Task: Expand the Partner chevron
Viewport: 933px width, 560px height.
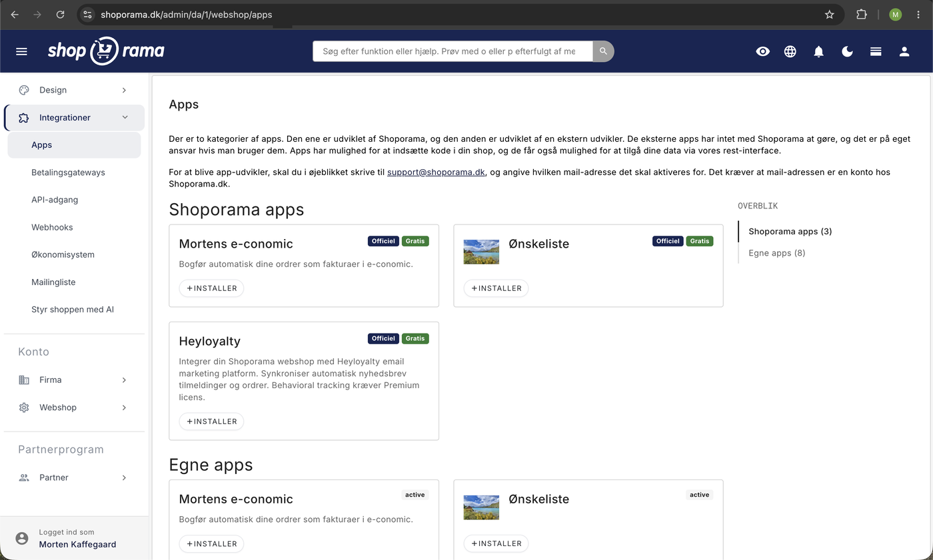Action: pos(124,477)
